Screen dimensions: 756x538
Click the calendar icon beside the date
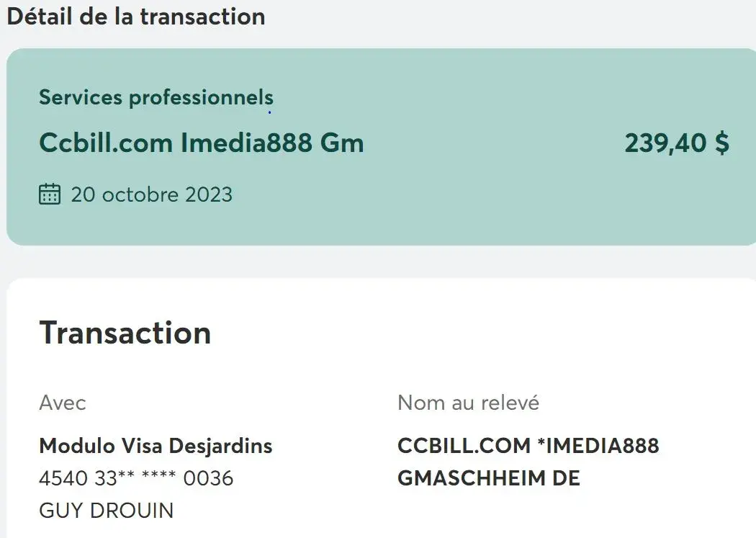point(49,194)
